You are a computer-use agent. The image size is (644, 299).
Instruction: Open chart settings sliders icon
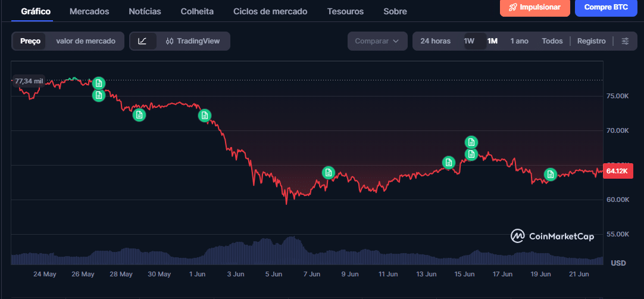[625, 41]
